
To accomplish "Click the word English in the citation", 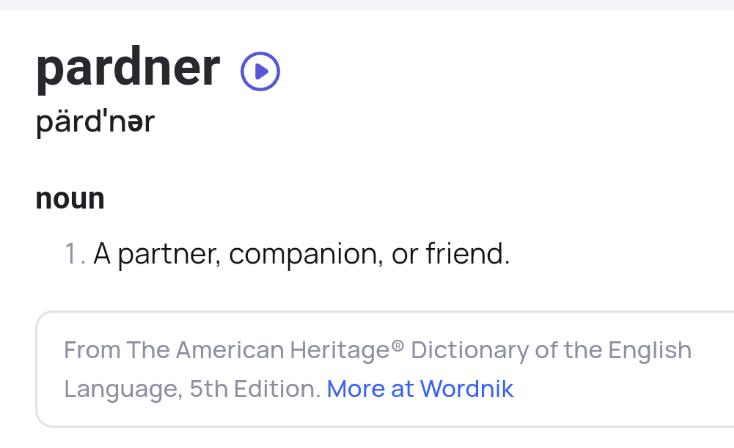I will 650,351.
